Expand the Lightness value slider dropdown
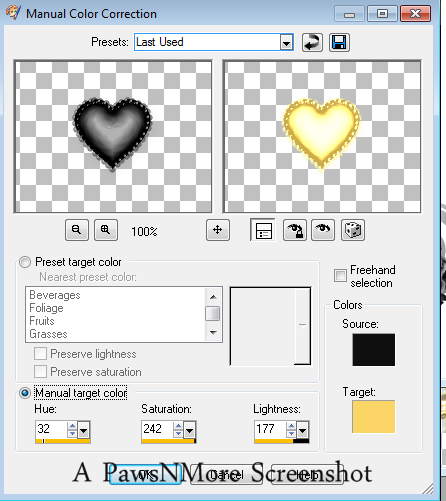The image size is (446, 501). click(x=302, y=431)
